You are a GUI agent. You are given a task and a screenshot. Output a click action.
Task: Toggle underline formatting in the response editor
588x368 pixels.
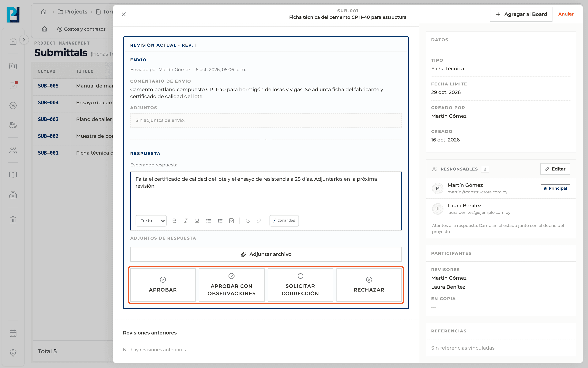pyautogui.click(x=197, y=221)
